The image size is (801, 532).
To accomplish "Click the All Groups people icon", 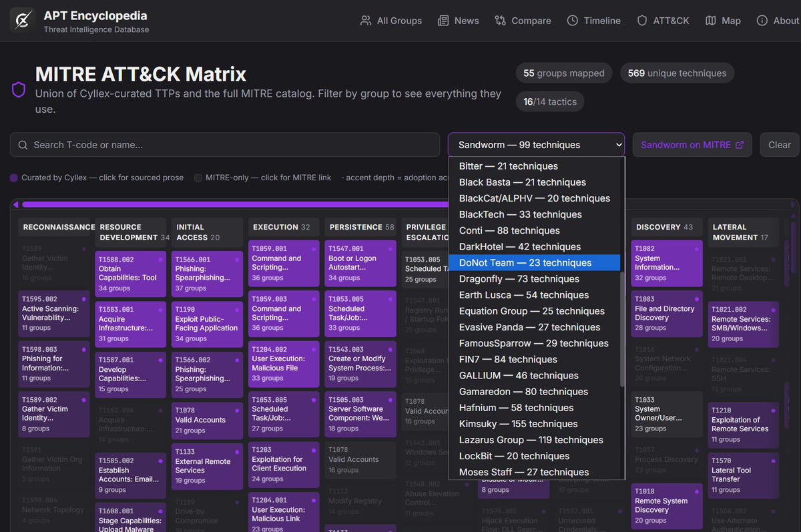I will point(366,21).
